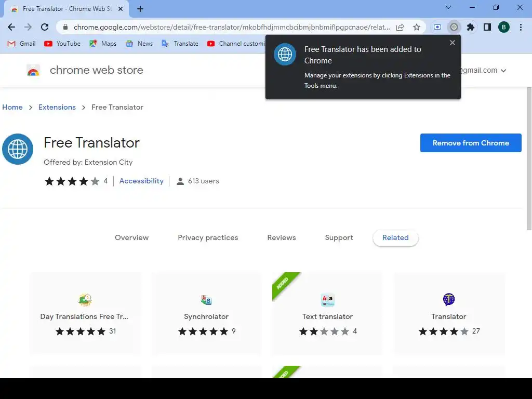Click the purple Translator T icon

[449, 300]
